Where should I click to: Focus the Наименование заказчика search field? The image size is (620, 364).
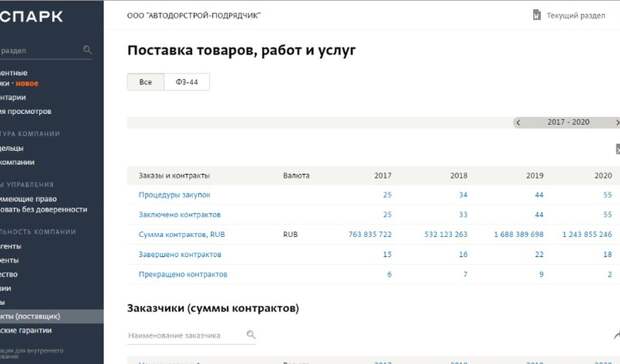point(185,335)
